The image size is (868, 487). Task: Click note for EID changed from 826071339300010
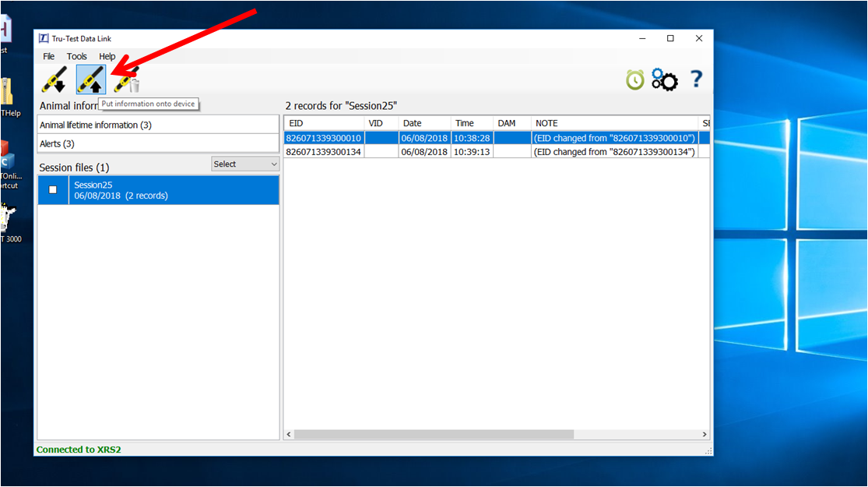pos(614,138)
